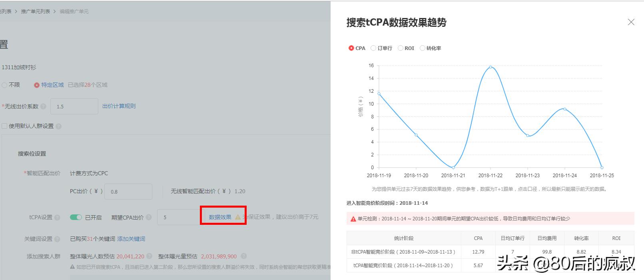The height and width of the screenshot is (280, 644).
Task: Select the 订单行 radio option
Action: click(373, 48)
